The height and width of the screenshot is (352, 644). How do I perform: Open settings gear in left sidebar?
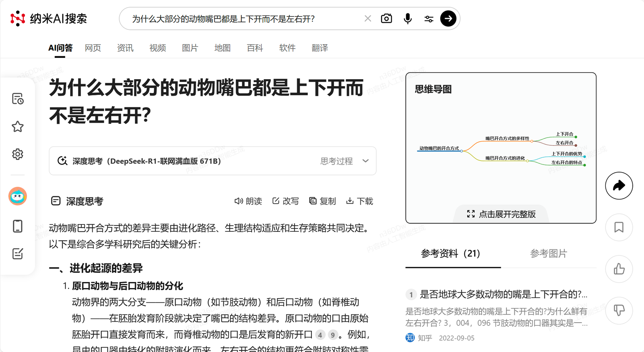[x=18, y=154]
